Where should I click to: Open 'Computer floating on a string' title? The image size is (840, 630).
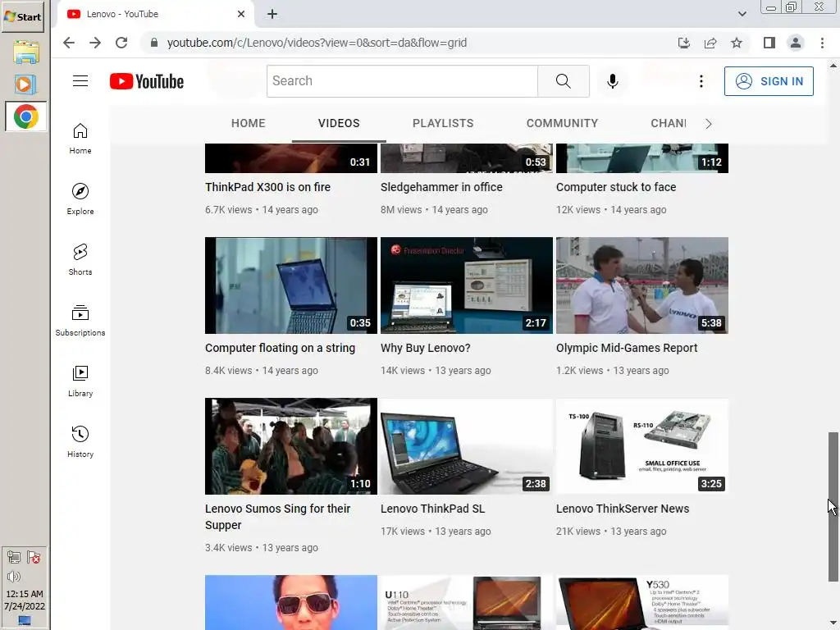281,348
